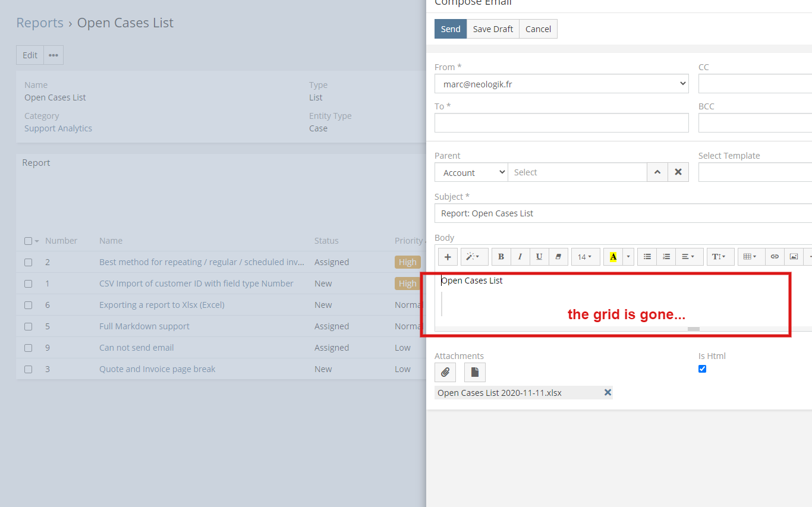This screenshot has width=812, height=507.
Task: Open the From email address dropdown
Action: pyautogui.click(x=561, y=84)
